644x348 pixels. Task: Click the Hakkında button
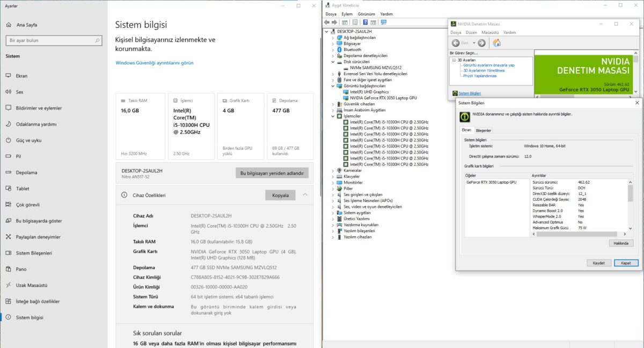pyautogui.click(x=621, y=243)
